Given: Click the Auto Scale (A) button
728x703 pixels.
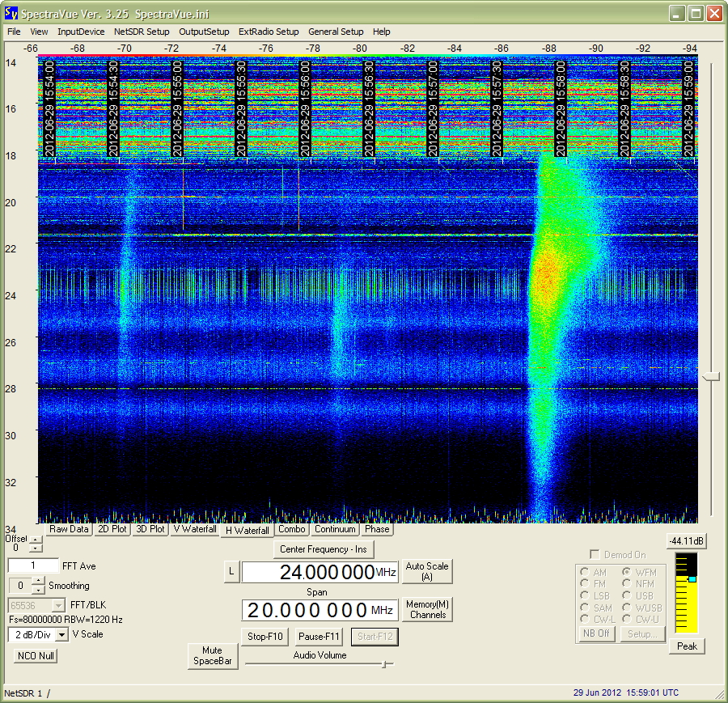Looking at the screenshot, I should point(427,572).
